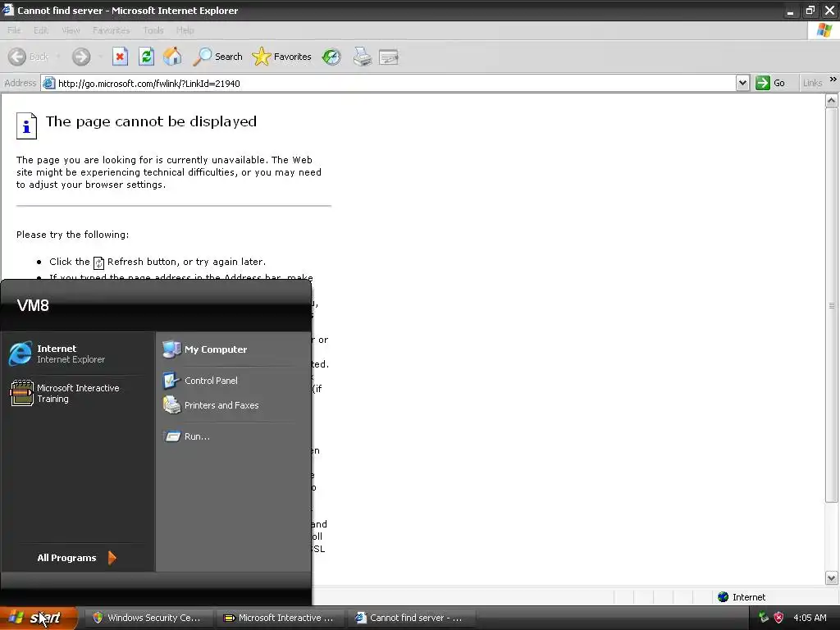The height and width of the screenshot is (630, 840).
Task: Click the IE icon in title bar
Action: tap(7, 10)
